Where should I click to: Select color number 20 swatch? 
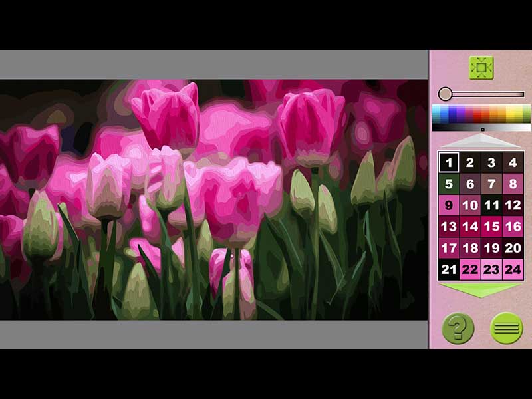pos(513,247)
